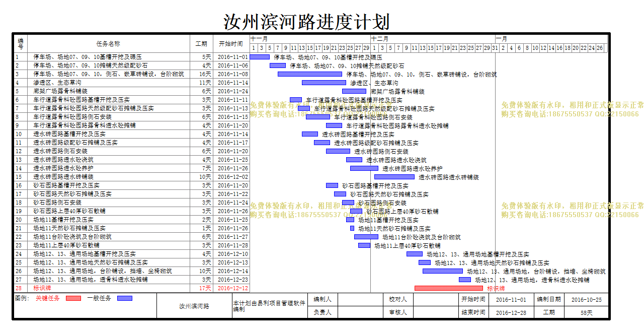This screenshot has width=644, height=331.
Task: Select the Gantt bar for 砂石园路基槽开挖及压实
Action: click(332, 185)
